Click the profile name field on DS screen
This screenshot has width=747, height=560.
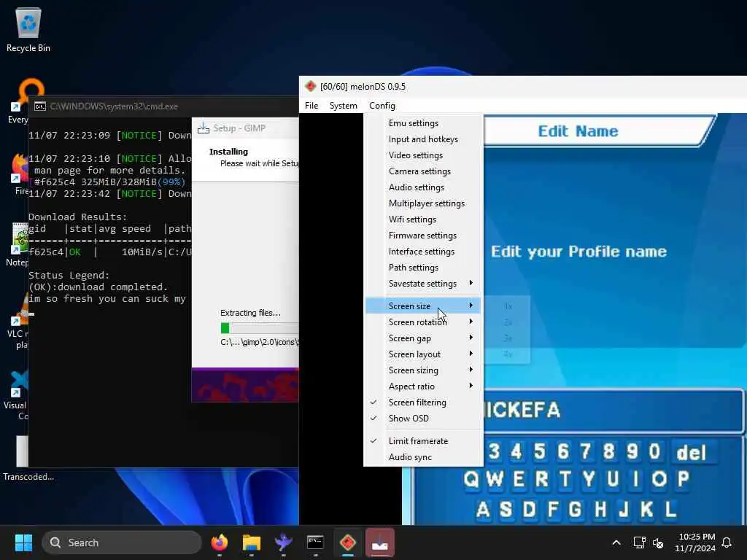614,411
